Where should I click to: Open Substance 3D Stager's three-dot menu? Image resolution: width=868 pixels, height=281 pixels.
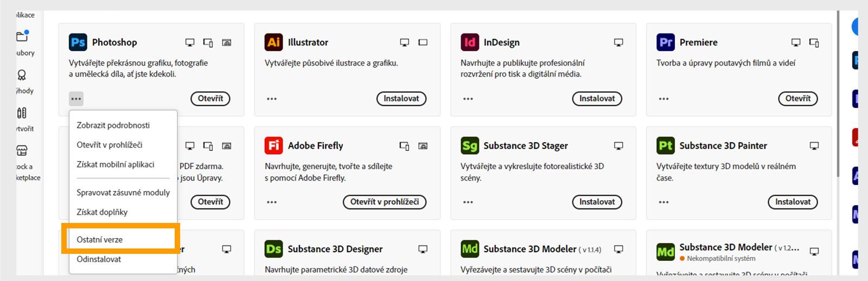tap(468, 202)
